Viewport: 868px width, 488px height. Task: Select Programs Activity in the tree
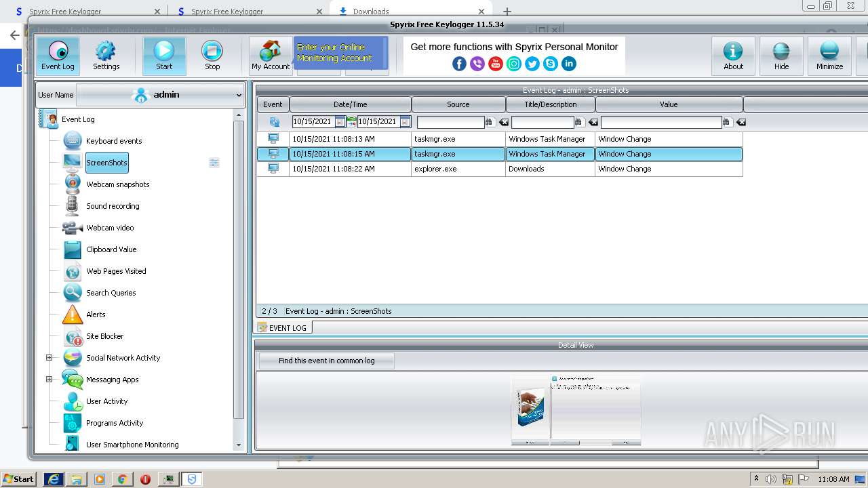pyautogui.click(x=115, y=423)
